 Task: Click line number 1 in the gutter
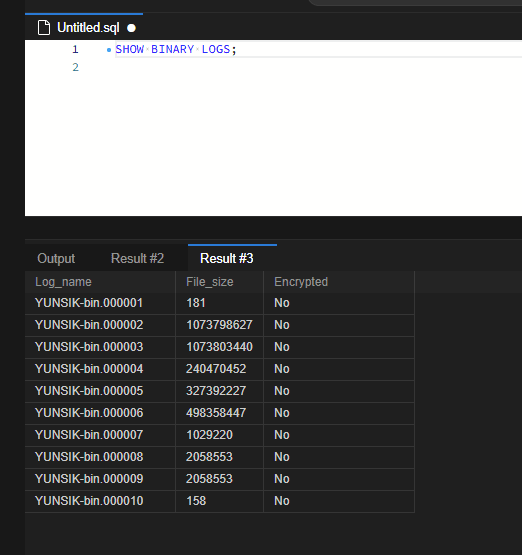(x=75, y=49)
